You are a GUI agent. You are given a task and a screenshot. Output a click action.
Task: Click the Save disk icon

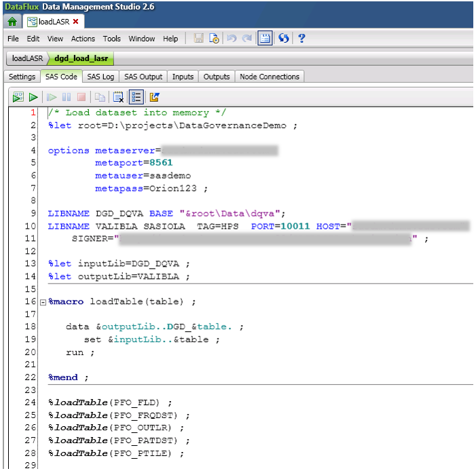tap(198, 39)
